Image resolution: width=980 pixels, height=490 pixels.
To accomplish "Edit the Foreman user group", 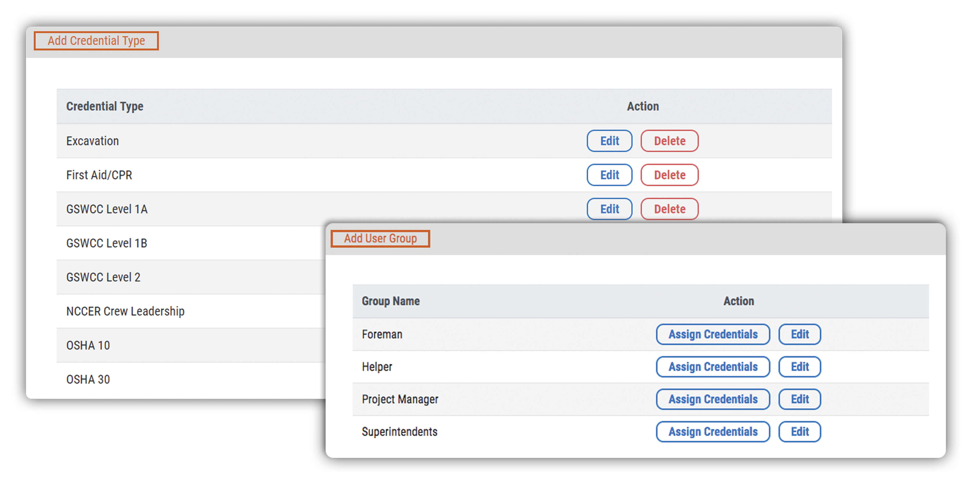I will (x=800, y=334).
